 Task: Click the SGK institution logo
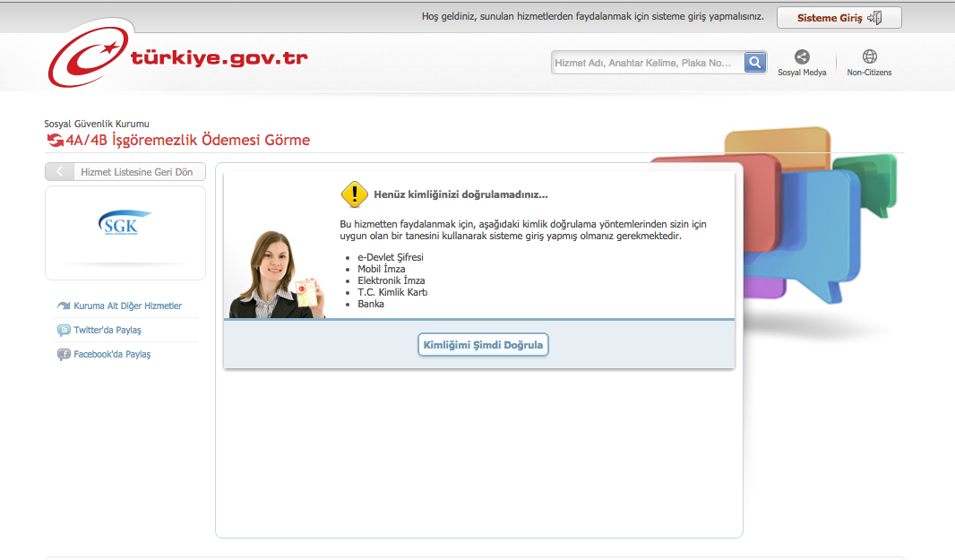coord(125,223)
